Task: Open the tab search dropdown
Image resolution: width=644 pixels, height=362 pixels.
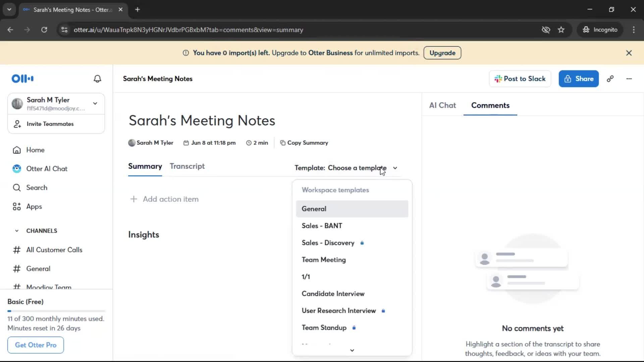Action: (9, 9)
